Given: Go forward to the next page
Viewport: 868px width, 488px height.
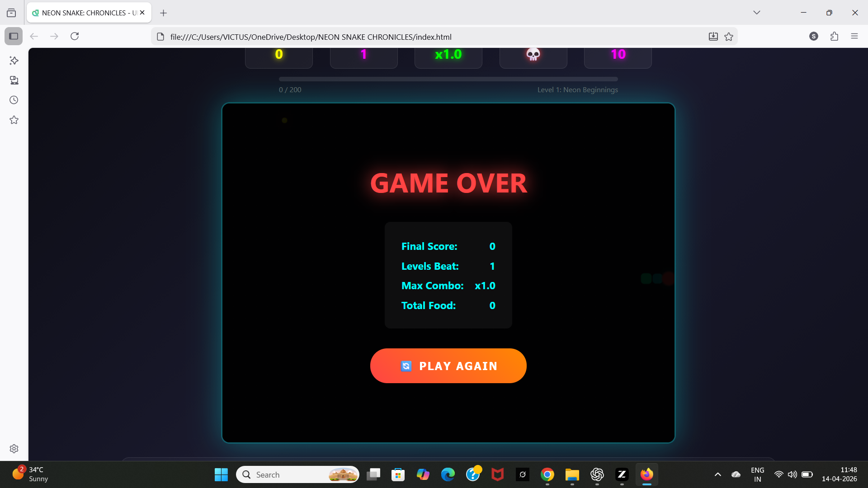Looking at the screenshot, I should point(54,36).
